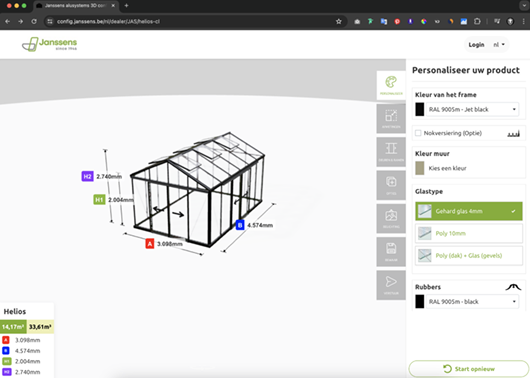Open the Personaliseer palette tab
This screenshot has width=530, height=378.
(391, 85)
